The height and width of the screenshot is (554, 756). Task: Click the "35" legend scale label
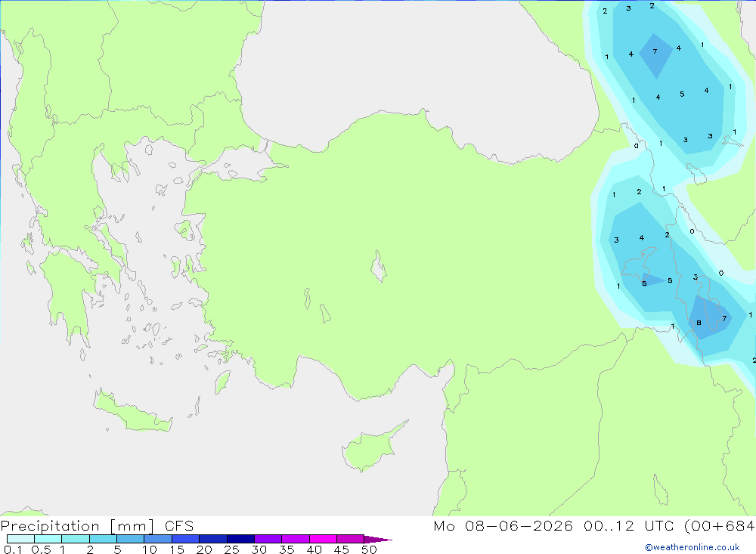click(x=287, y=549)
